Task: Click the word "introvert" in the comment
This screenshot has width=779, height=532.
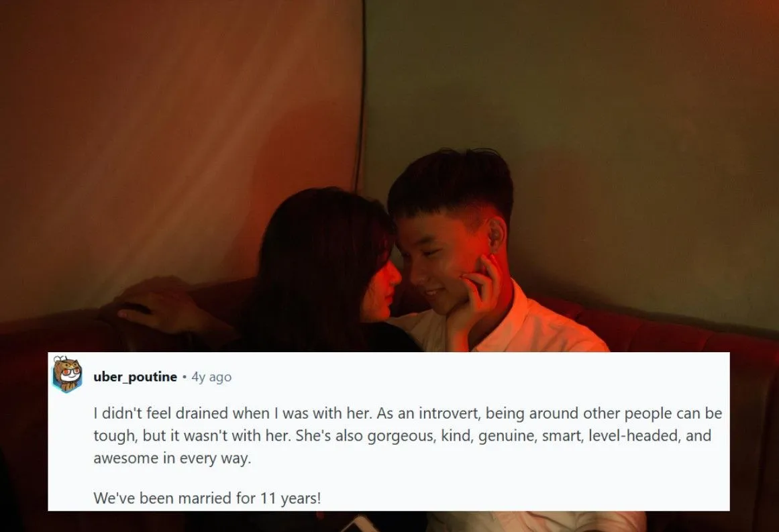Action: point(450,413)
